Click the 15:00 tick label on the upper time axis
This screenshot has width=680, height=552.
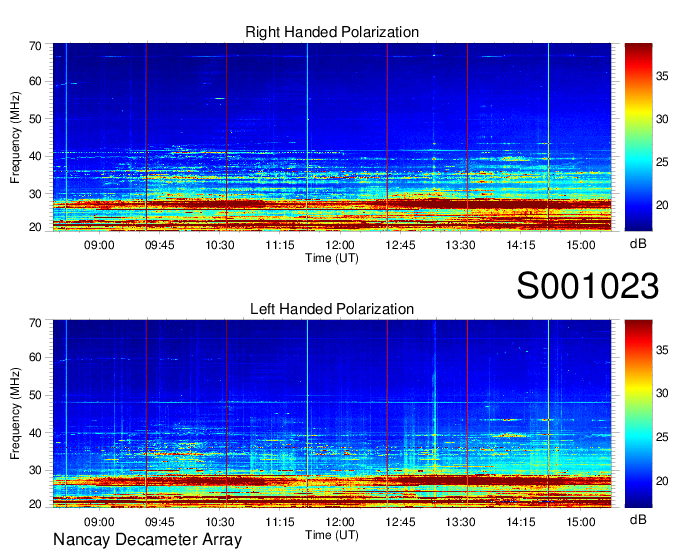581,245
